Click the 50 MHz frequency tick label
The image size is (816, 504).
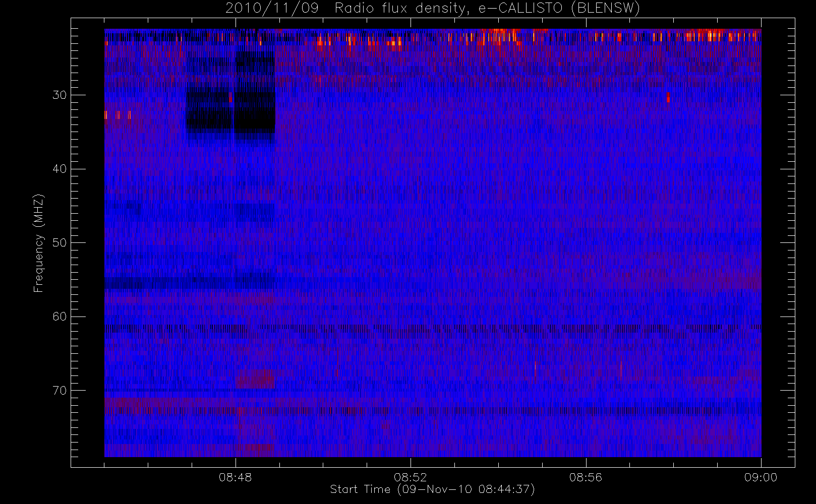[60, 243]
